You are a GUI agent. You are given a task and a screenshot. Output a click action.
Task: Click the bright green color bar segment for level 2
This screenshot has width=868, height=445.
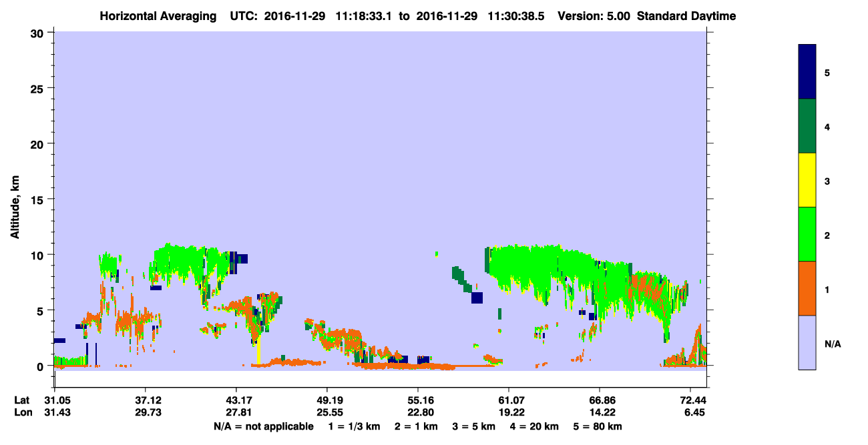(x=807, y=234)
